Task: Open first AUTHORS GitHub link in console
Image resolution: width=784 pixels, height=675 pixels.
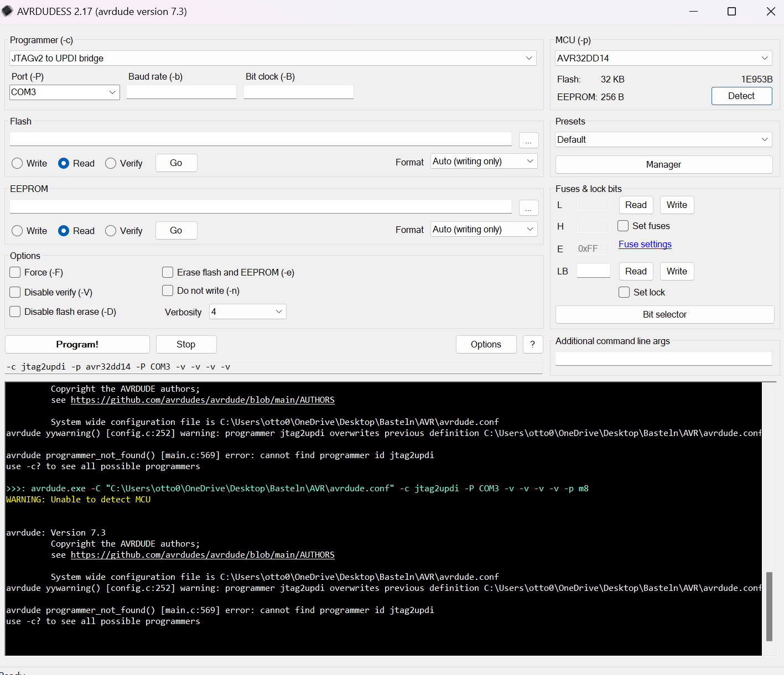Action: [x=203, y=399]
